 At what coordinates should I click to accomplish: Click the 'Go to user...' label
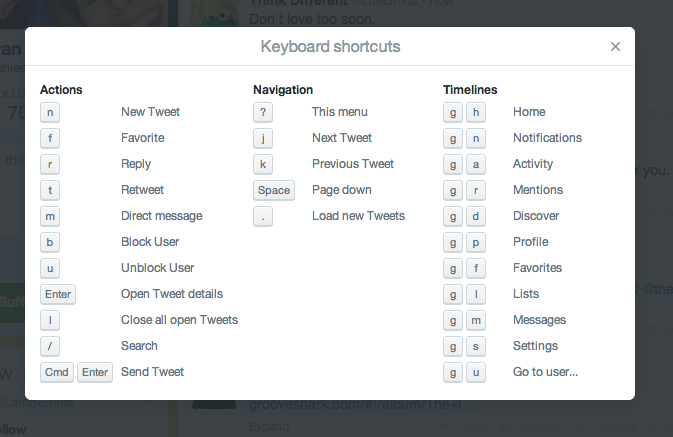pos(545,372)
